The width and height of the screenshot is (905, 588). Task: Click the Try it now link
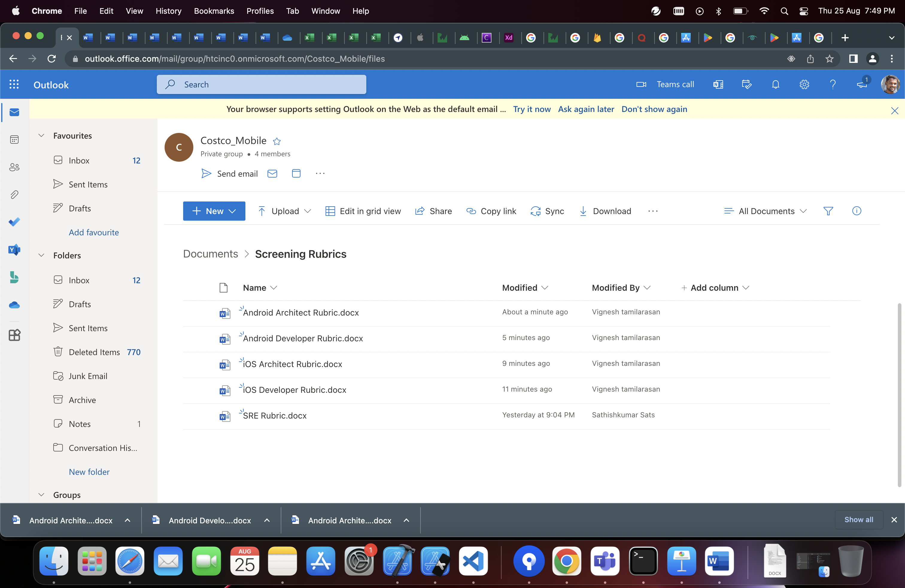point(532,109)
